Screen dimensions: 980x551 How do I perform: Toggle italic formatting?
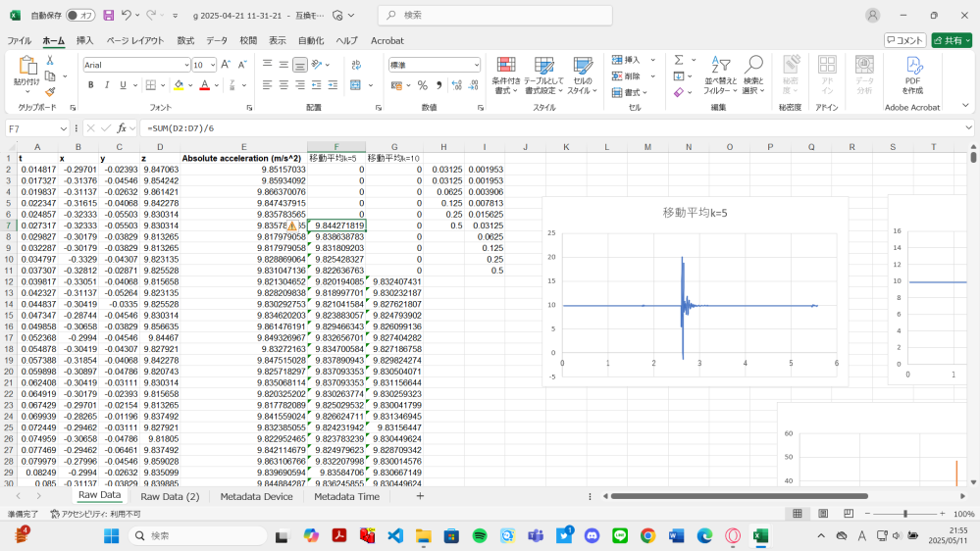107,85
